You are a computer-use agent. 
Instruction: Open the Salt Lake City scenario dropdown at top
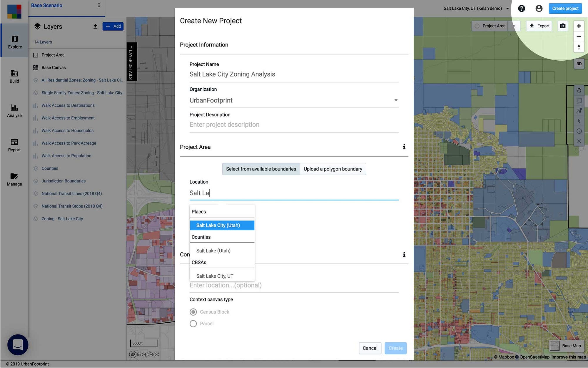pyautogui.click(x=507, y=8)
